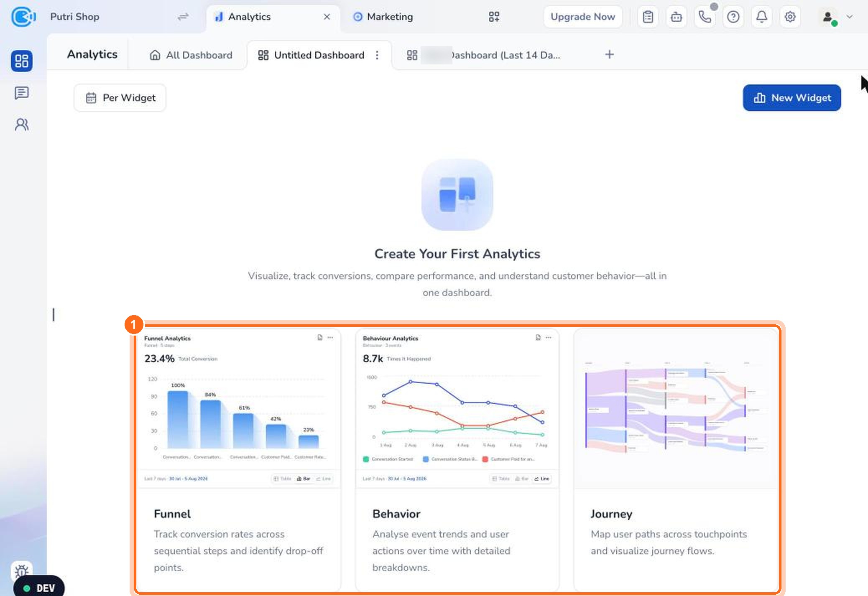Open Untitled Dashboard three-dot options menu

pos(377,55)
